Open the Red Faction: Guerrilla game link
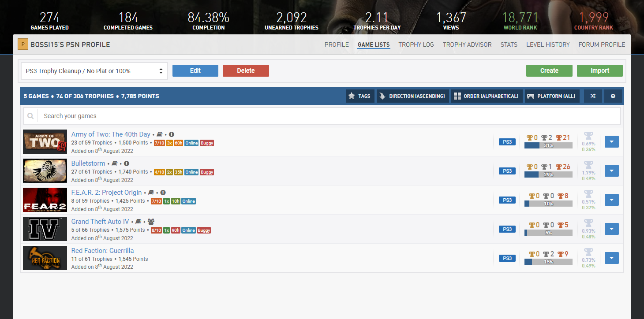Image resolution: width=644 pixels, height=319 pixels. coord(102,251)
